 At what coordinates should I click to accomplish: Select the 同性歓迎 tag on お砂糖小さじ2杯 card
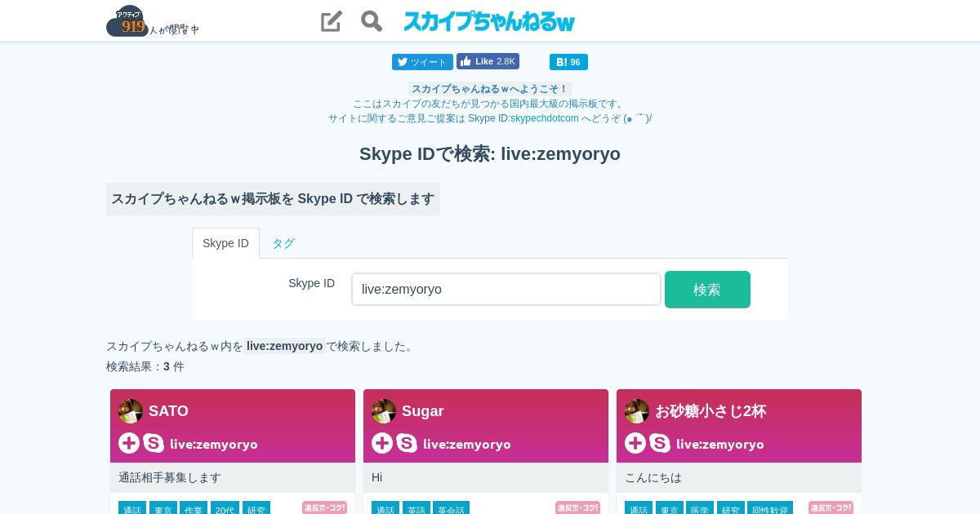pos(770,508)
